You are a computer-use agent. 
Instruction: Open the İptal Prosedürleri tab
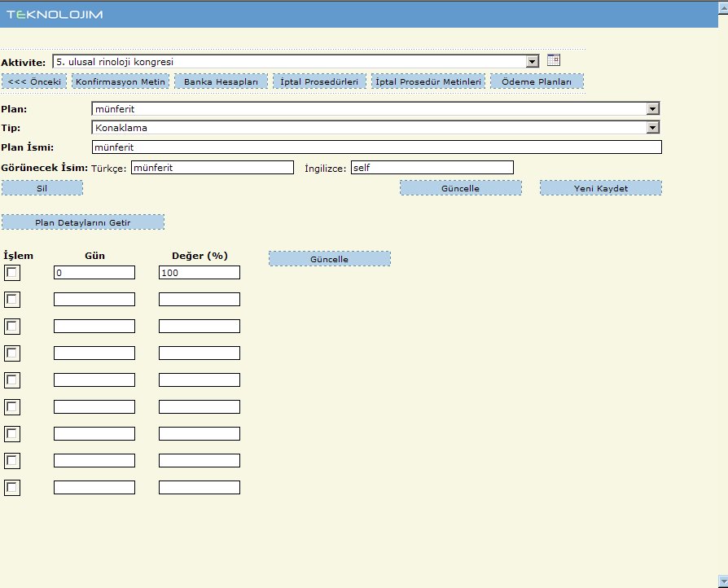319,81
